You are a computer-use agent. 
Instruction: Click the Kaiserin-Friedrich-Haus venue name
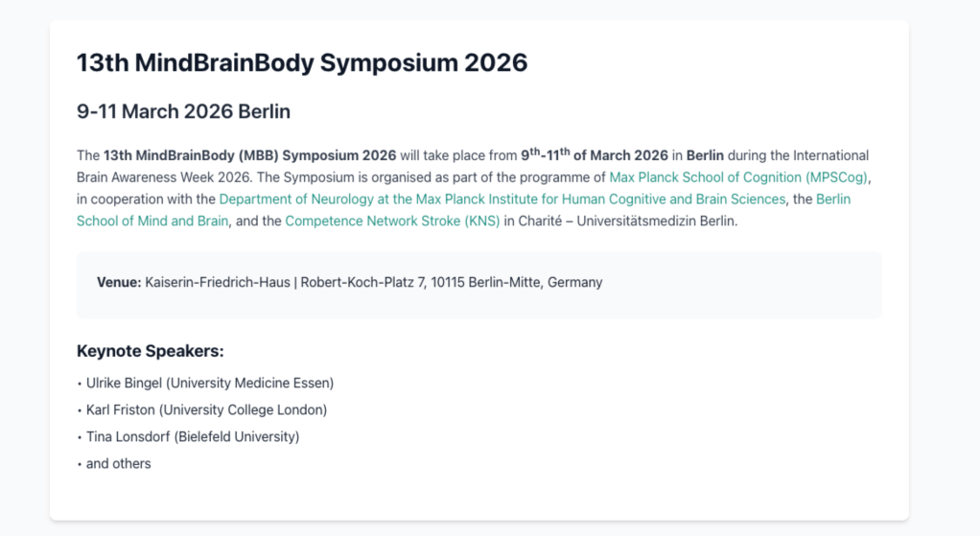coord(219,283)
